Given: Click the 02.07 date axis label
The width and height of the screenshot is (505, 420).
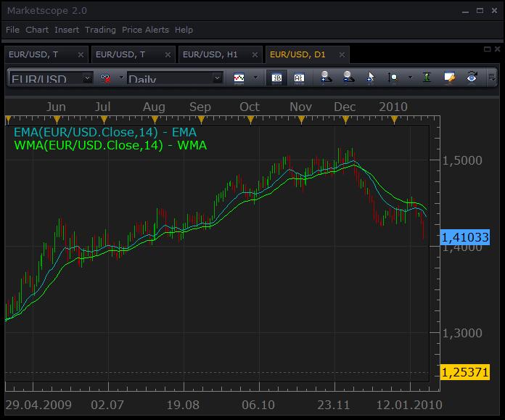Looking at the screenshot, I should click(x=107, y=405).
